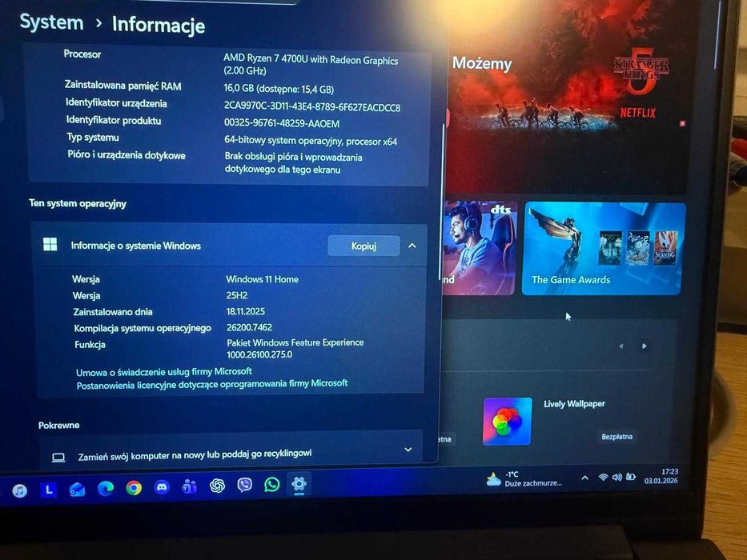Viewport: 747px width, 560px height.
Task: Click Lively Wallpaper app icon in Store
Action: pyautogui.click(x=508, y=422)
